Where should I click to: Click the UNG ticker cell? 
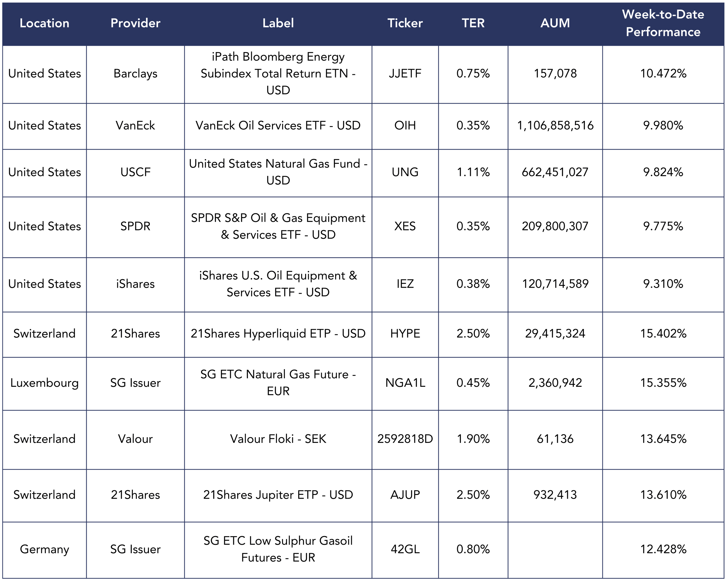405,172
